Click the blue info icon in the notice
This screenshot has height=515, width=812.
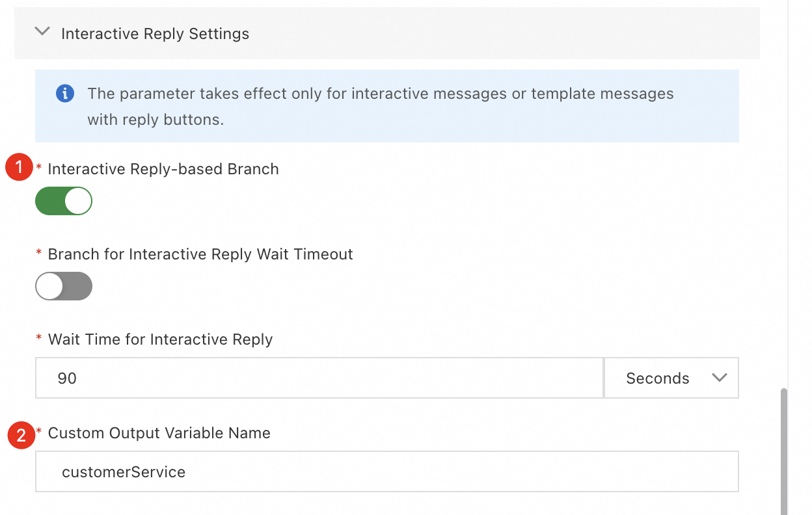64,94
